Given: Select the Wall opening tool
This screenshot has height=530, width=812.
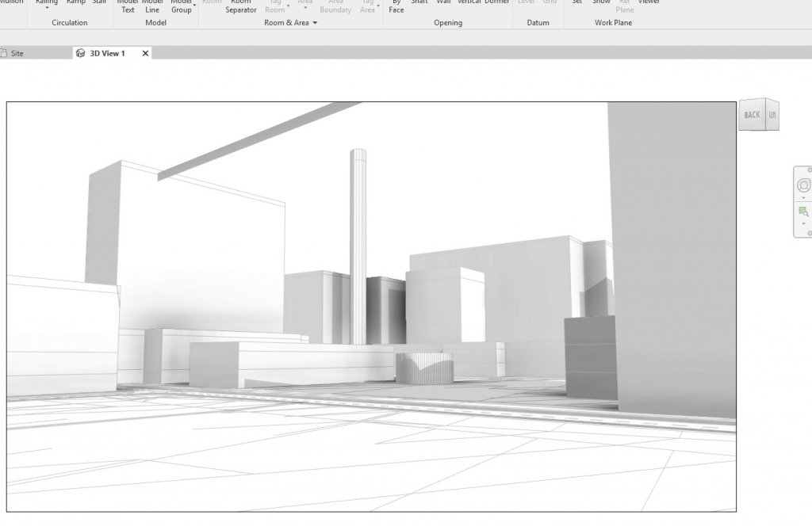Looking at the screenshot, I should pyautogui.click(x=442, y=4).
